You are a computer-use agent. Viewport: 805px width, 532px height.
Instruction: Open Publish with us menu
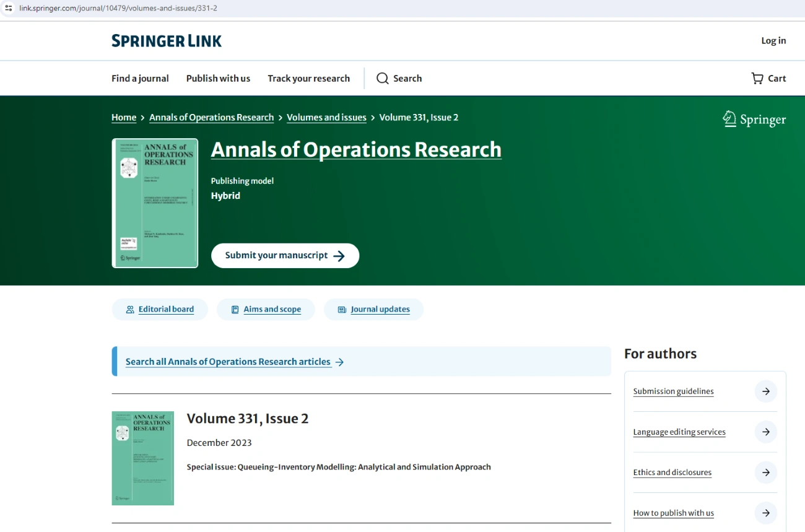[218, 78]
